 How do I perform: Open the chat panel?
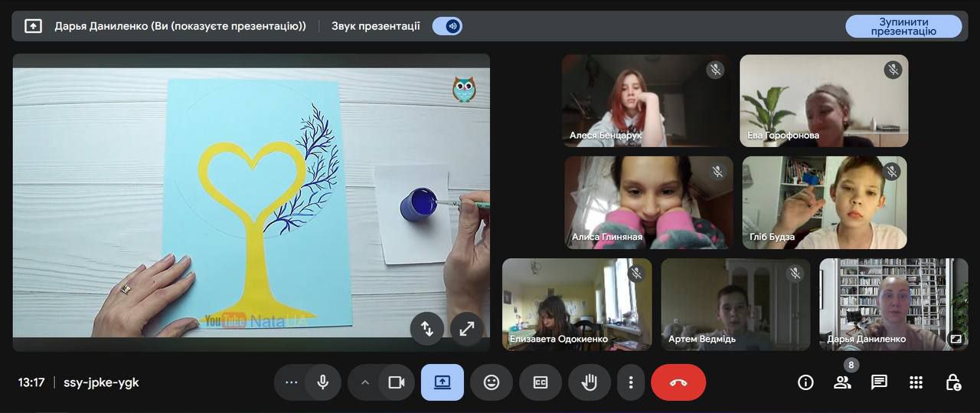(x=879, y=382)
